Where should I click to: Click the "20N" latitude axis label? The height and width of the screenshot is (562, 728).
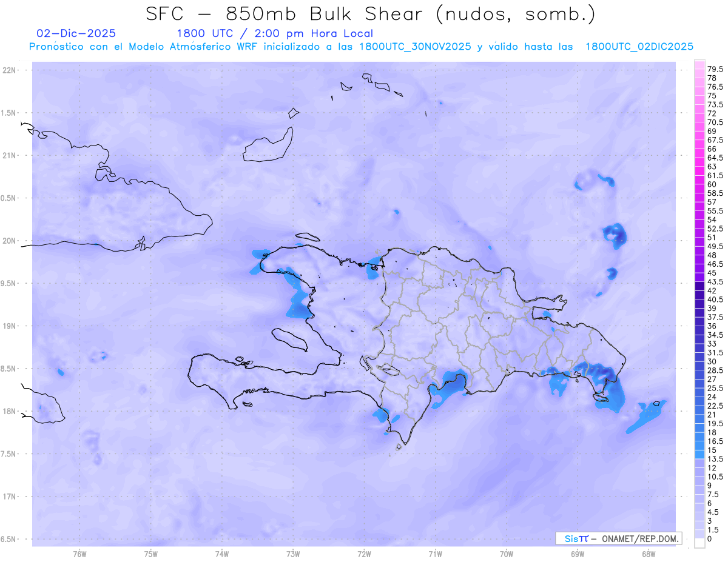coord(10,241)
